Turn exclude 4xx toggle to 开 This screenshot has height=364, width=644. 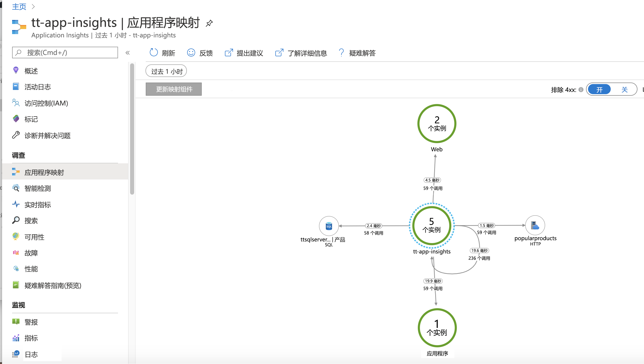pyautogui.click(x=599, y=89)
